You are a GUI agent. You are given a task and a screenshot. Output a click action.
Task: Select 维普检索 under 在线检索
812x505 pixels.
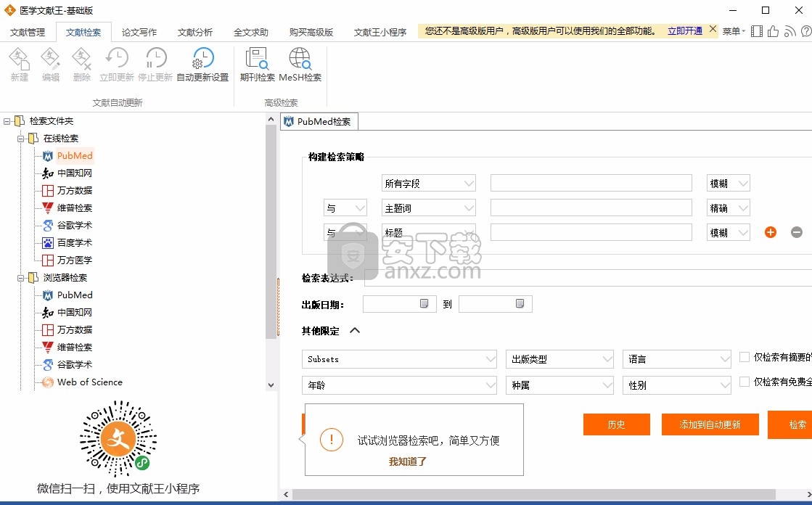pos(74,208)
